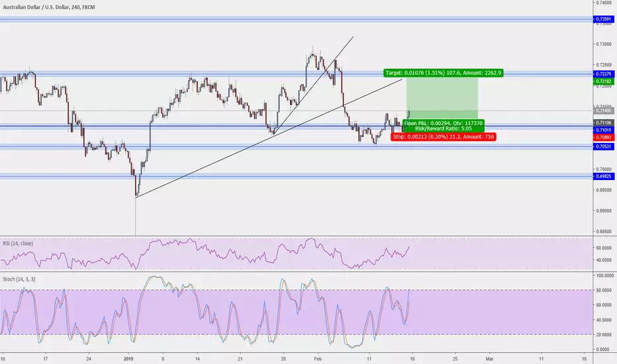The width and height of the screenshot is (617, 364).
Task: Click the 0.70000 price axis value
Action: tap(604, 169)
